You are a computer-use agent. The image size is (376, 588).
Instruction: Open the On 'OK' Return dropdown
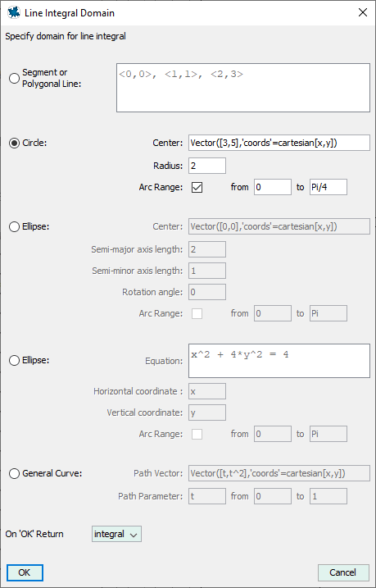coord(116,534)
